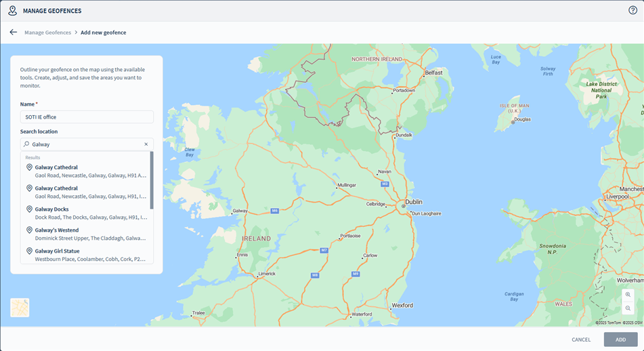The image size is (644, 351).
Task: Switch map style using the layer thumbnail
Action: coord(20,308)
